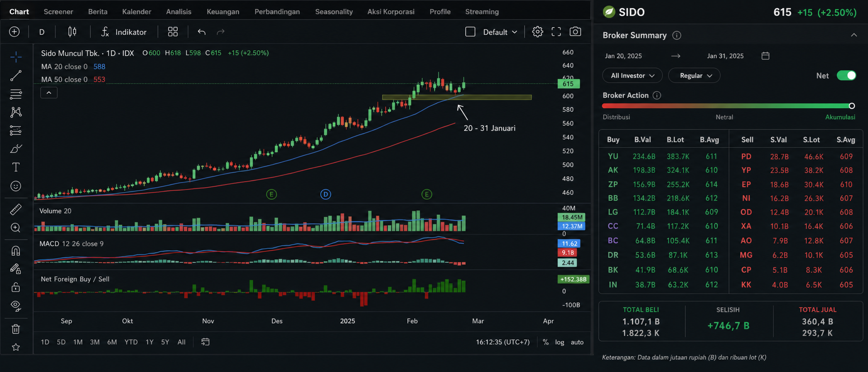This screenshot has height=372, width=868.
Task: Open the emoji icons tool
Action: coord(16,186)
